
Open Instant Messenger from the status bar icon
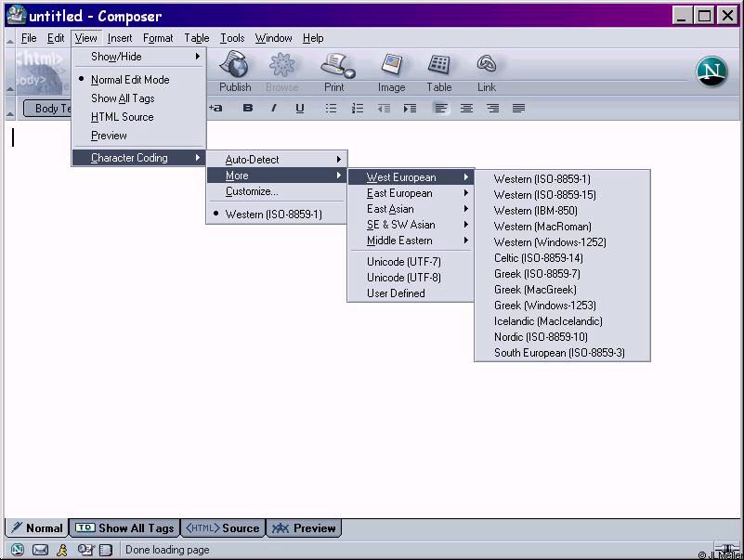click(62, 550)
